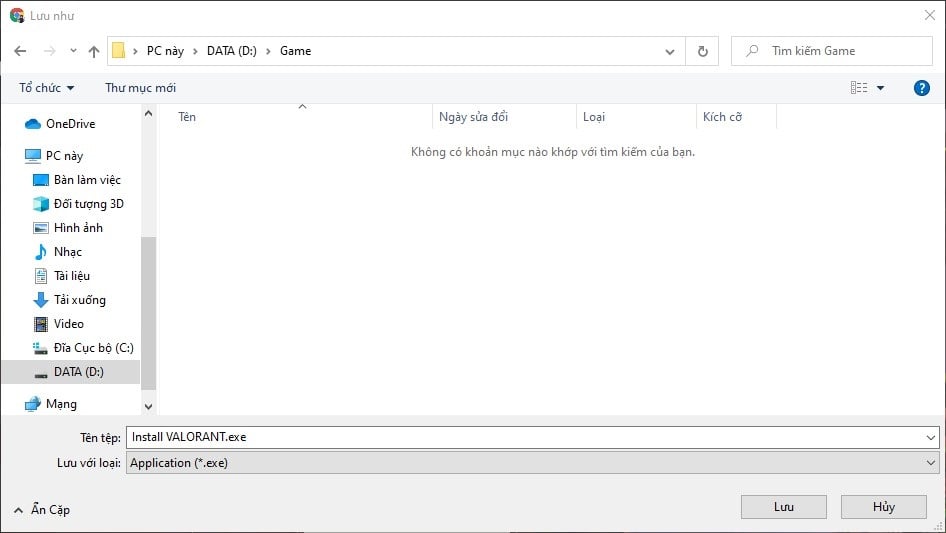The height and width of the screenshot is (533, 946).
Task: Open the address bar history dropdown
Action: (x=669, y=51)
